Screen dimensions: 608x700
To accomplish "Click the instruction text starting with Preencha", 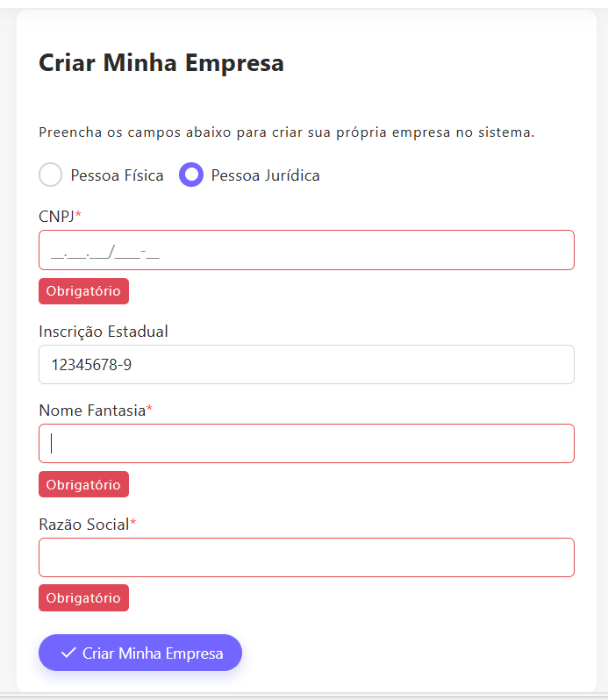I will [287, 133].
